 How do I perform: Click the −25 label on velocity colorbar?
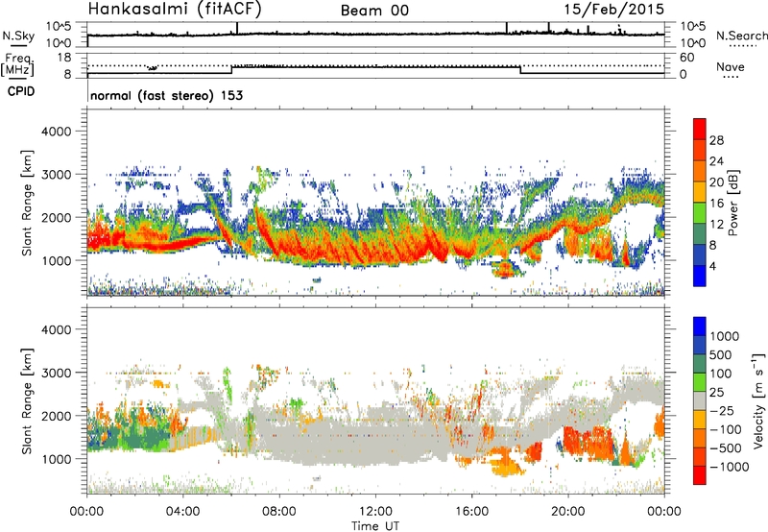click(721, 411)
